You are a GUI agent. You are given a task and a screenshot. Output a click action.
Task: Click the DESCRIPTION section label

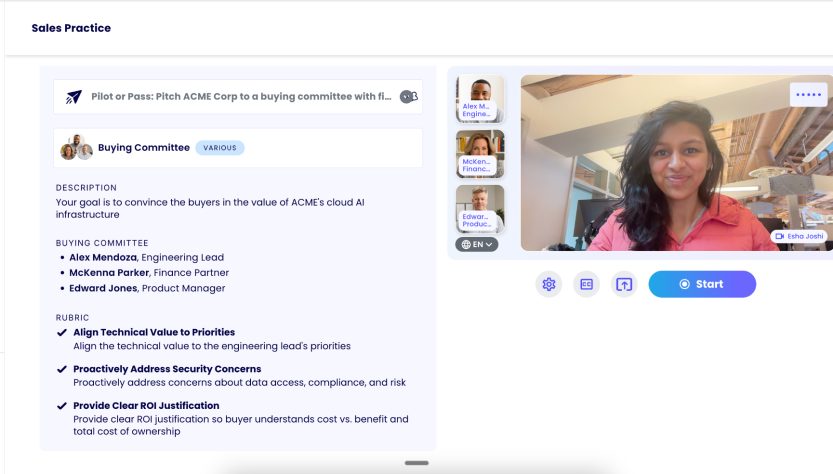click(86, 188)
